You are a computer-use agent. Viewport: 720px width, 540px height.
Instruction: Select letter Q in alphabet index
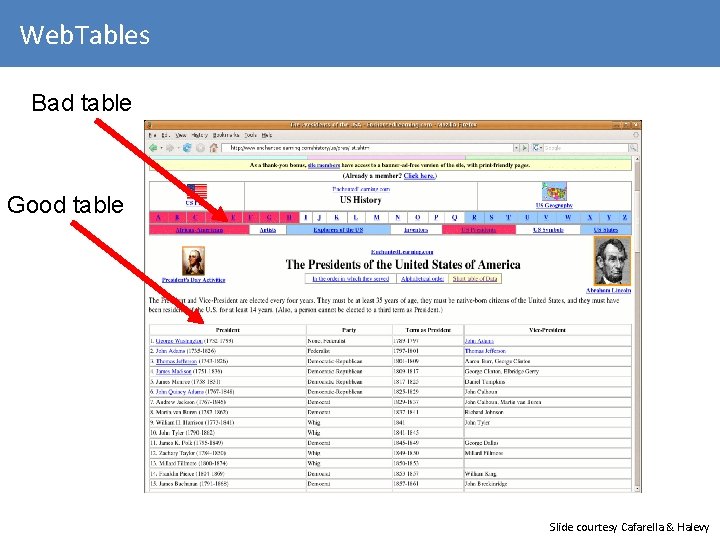(454, 217)
